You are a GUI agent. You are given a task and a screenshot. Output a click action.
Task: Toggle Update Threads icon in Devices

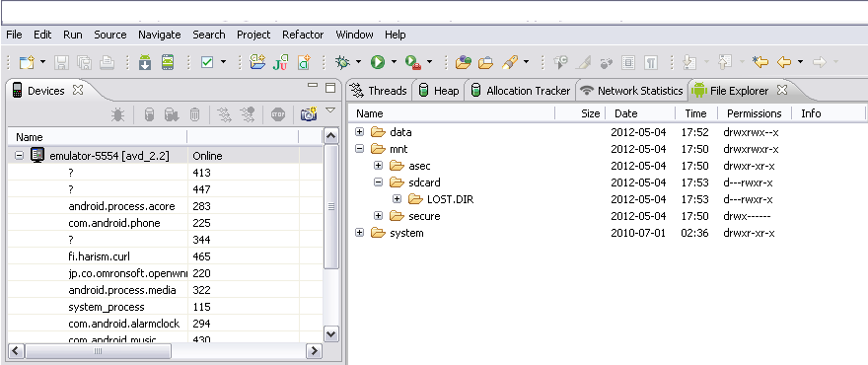[224, 114]
